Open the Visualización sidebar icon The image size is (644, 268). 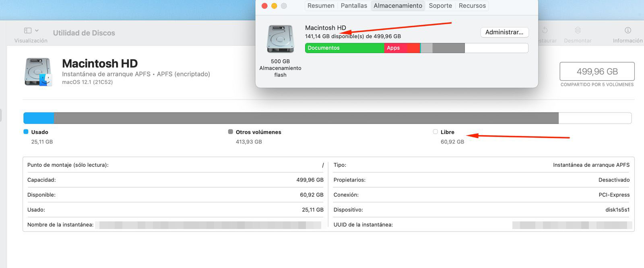[28, 31]
